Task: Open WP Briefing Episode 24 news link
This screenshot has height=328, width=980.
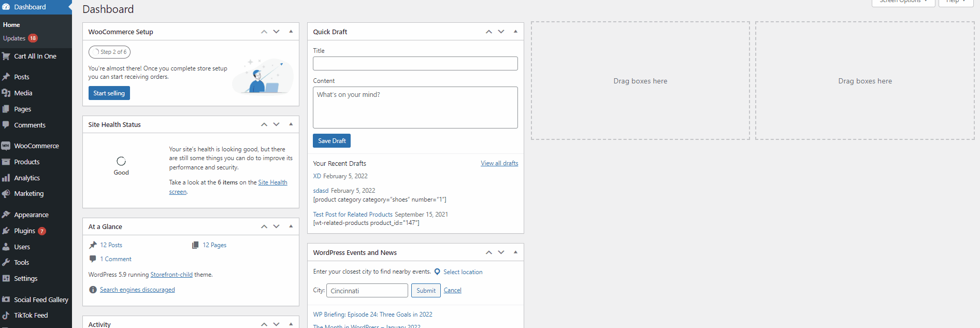Action: click(372, 315)
